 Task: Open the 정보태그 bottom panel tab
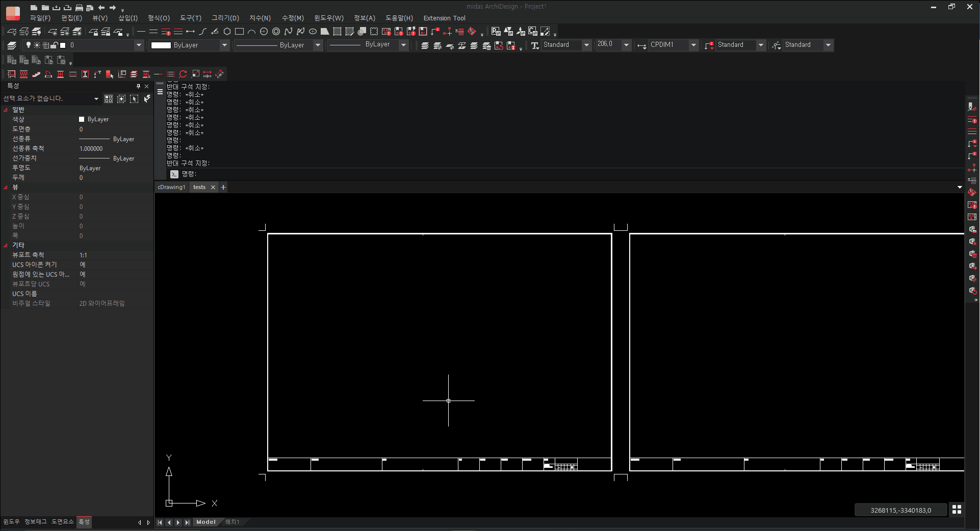pos(36,521)
